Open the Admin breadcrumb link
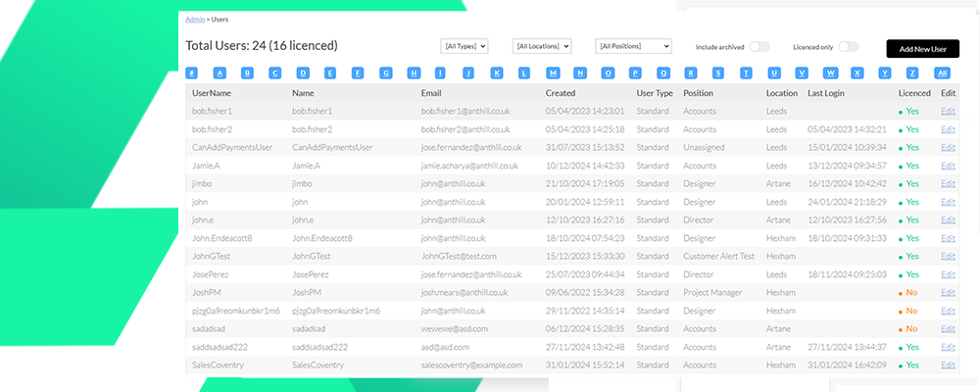The width and height of the screenshot is (980, 392). (x=194, y=19)
